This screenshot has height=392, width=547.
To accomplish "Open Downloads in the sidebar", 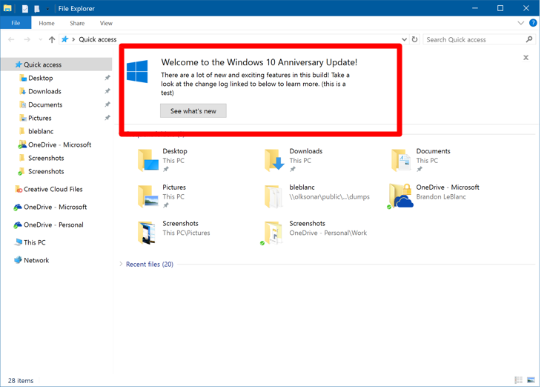I will coord(44,91).
